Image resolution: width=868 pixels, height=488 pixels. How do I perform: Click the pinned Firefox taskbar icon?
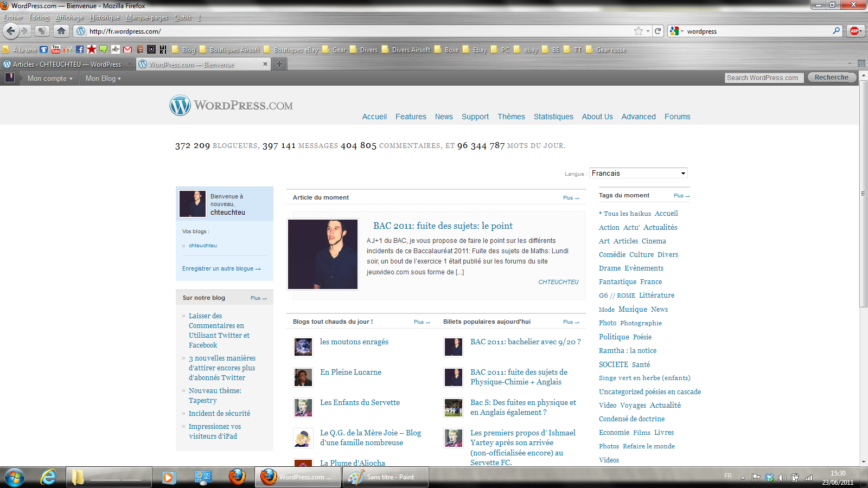coord(237,477)
